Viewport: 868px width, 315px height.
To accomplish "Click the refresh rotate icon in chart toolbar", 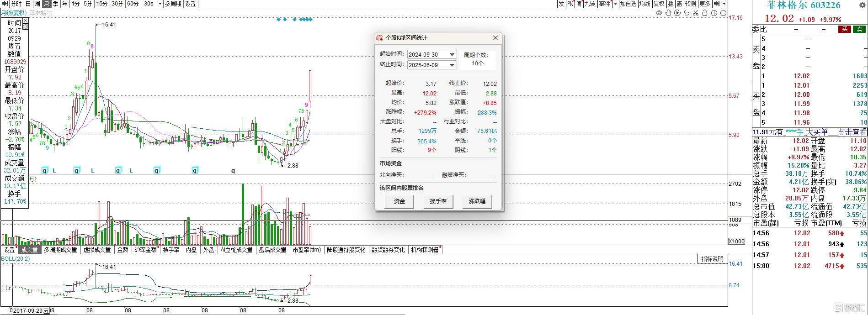I will (x=687, y=13).
